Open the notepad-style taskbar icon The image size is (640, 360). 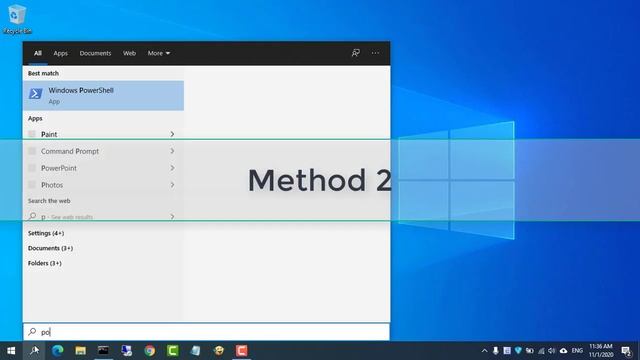coord(196,351)
